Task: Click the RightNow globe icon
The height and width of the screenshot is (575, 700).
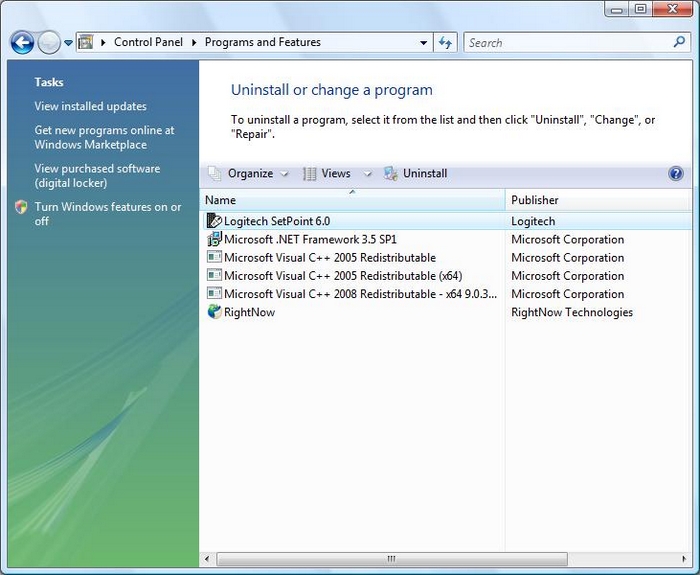Action: tap(214, 312)
